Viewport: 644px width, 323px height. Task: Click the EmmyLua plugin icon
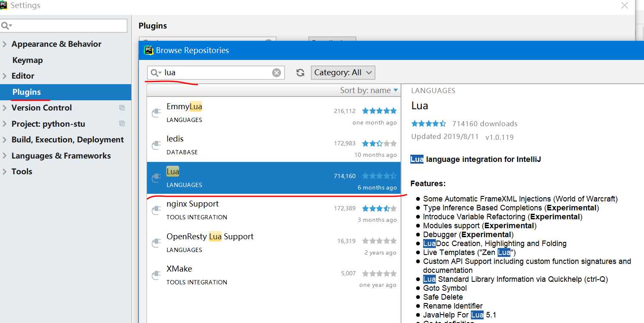tap(156, 113)
